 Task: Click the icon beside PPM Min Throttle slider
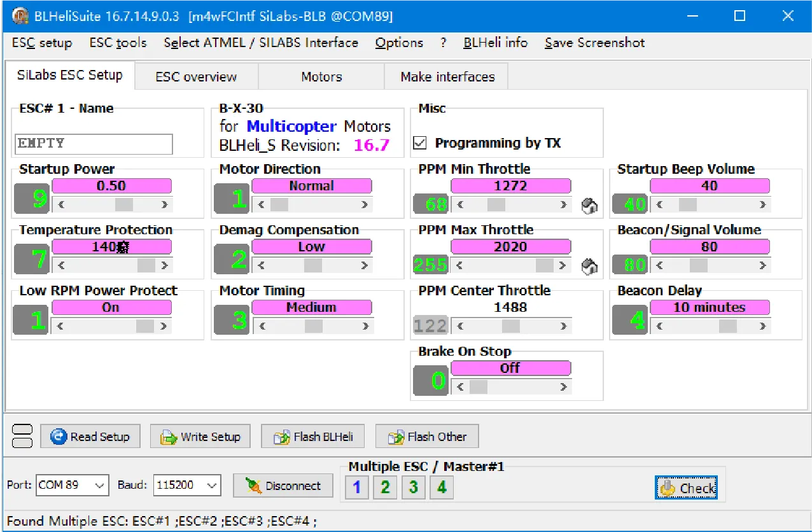coord(589,205)
